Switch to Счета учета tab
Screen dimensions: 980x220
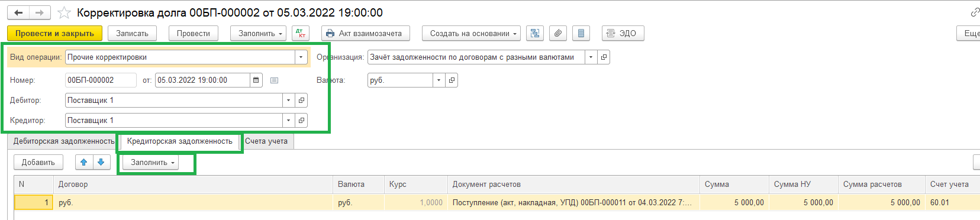coord(266,141)
